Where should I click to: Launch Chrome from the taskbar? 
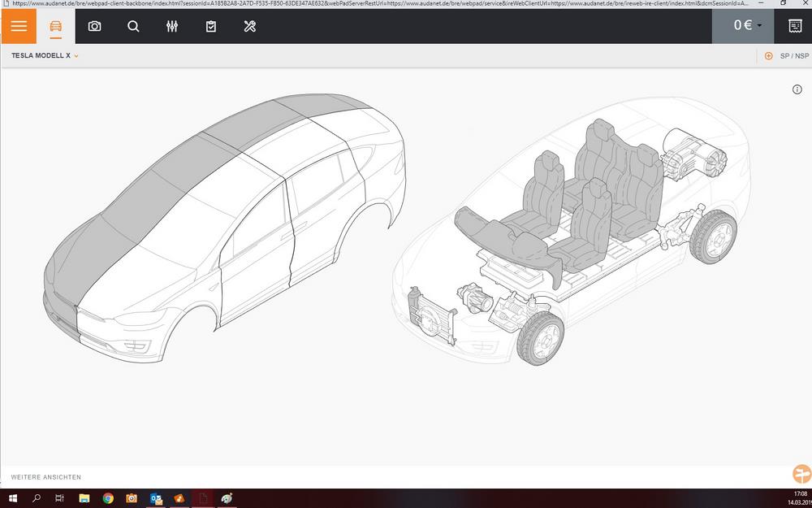pos(106,499)
